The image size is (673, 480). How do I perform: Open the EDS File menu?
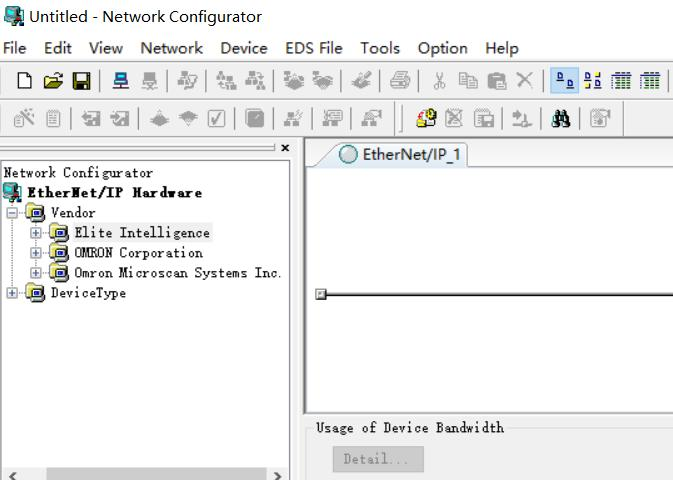point(313,48)
